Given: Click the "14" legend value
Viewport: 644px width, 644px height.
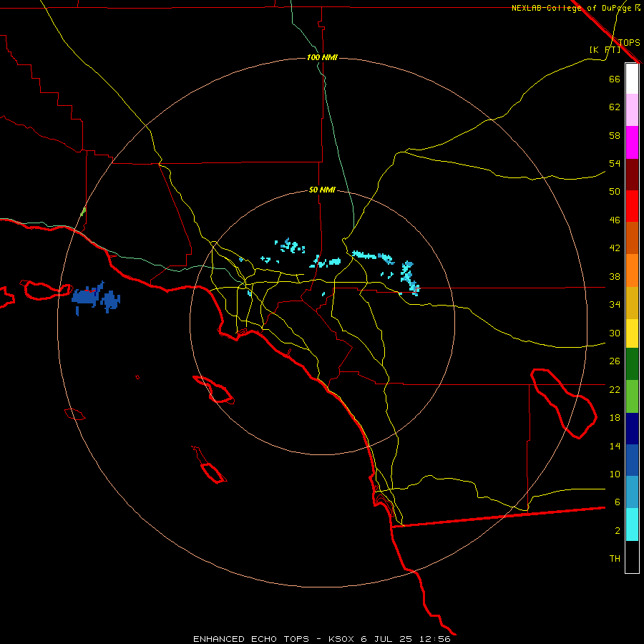Looking at the screenshot, I should [615, 446].
